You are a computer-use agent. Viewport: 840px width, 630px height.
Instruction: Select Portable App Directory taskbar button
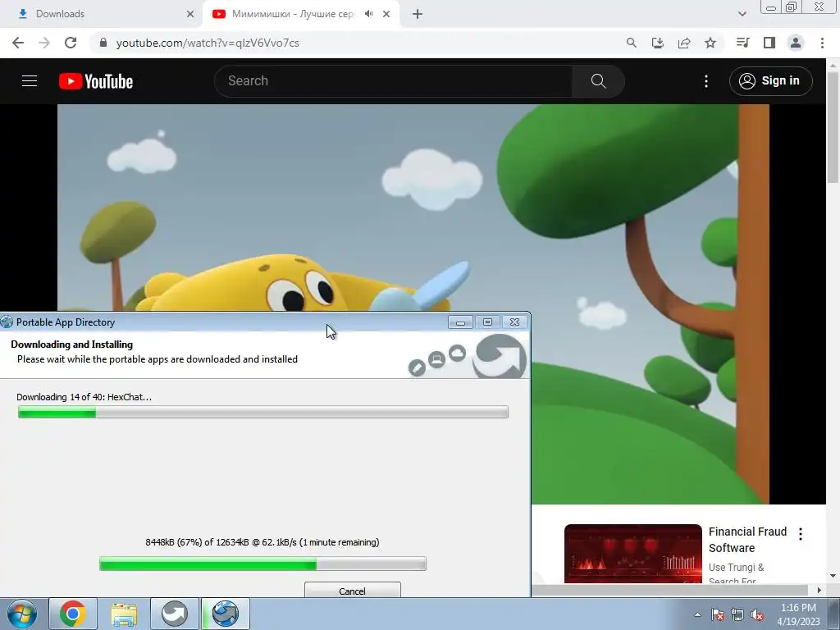point(226,614)
